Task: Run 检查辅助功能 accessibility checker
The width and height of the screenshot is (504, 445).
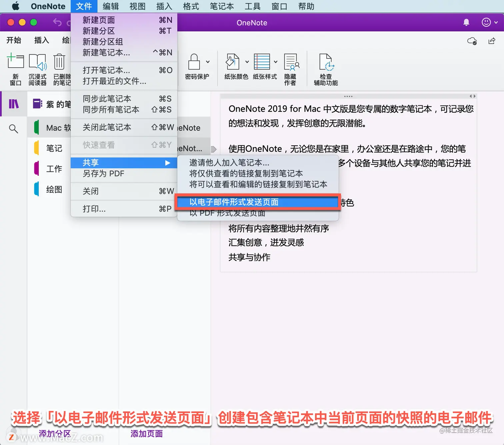Action: (326, 69)
